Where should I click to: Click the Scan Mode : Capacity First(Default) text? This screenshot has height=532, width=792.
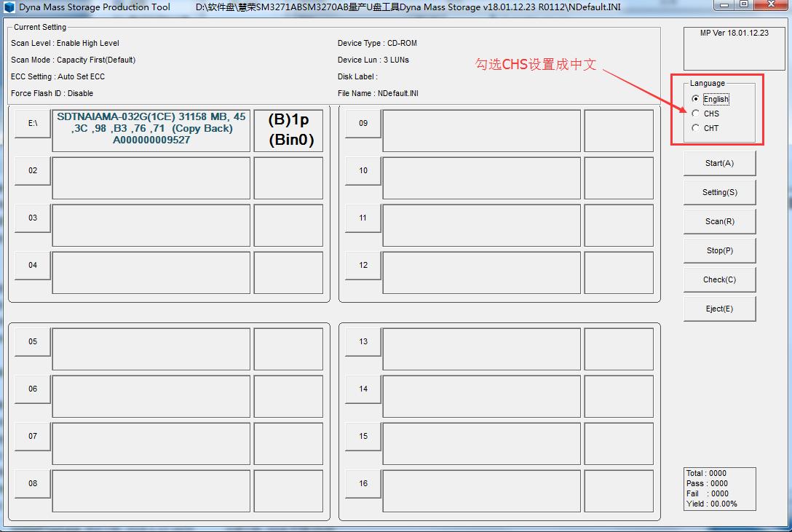(74, 60)
